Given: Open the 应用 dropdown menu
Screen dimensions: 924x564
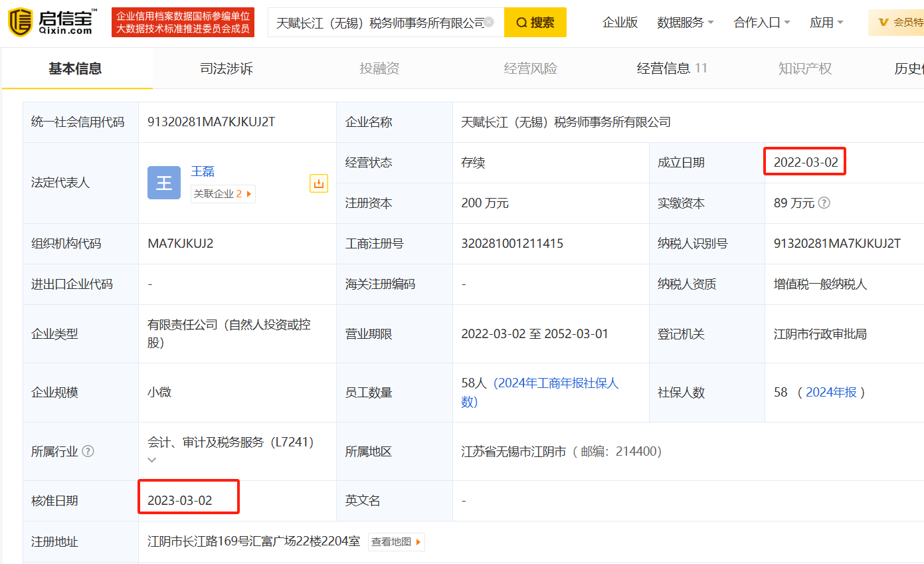Looking at the screenshot, I should pos(826,23).
